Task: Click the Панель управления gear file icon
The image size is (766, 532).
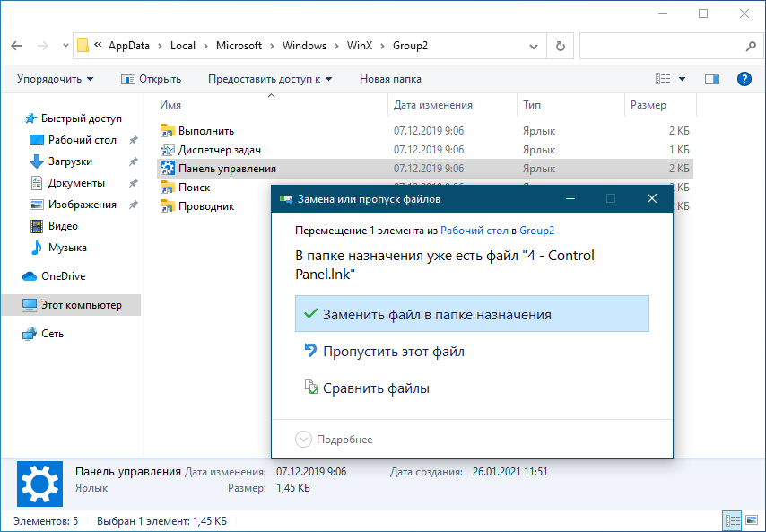Action: pyautogui.click(x=167, y=169)
